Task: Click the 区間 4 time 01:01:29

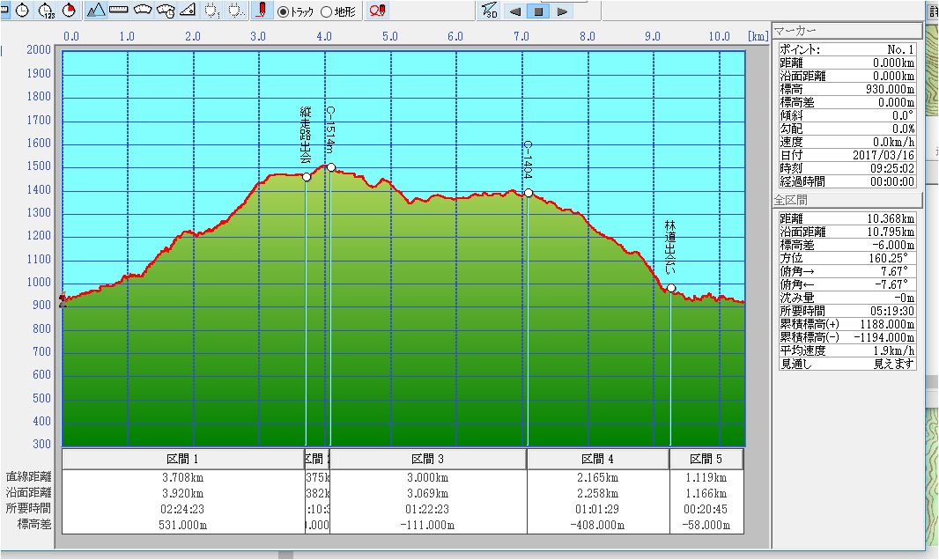Action: point(597,509)
